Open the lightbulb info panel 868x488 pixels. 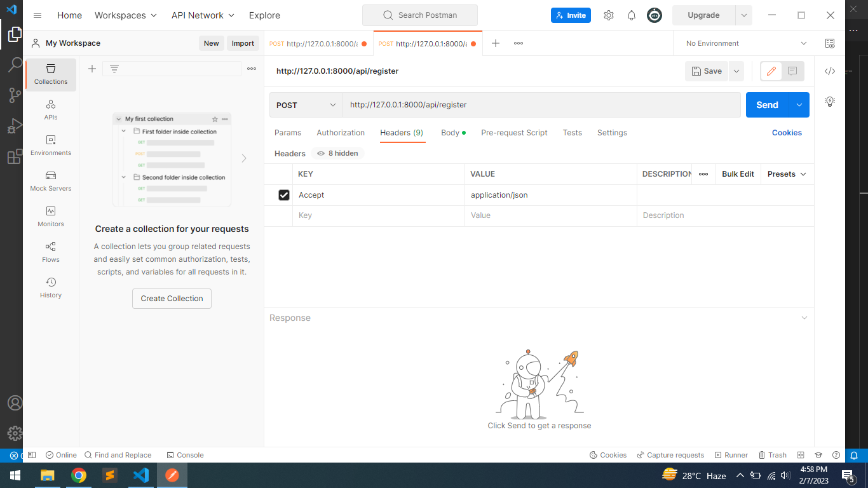(x=830, y=101)
